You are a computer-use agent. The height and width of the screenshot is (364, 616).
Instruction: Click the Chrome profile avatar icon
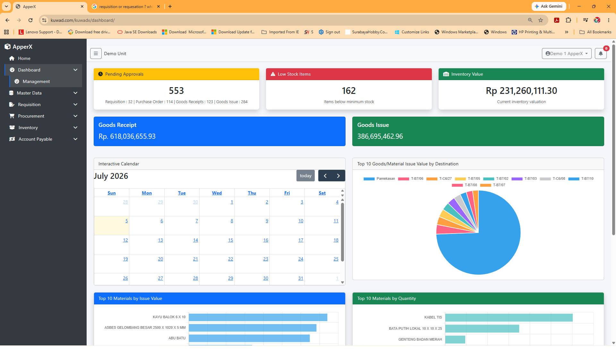point(597,20)
